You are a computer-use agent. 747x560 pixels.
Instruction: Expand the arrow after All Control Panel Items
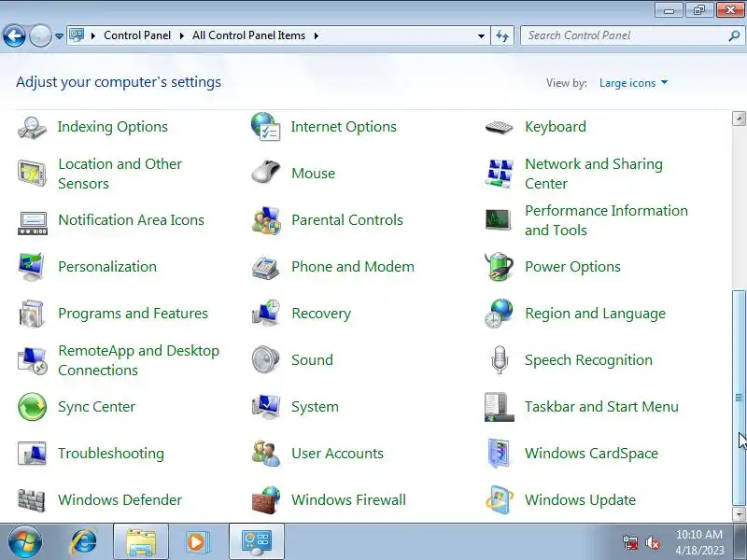(x=317, y=35)
